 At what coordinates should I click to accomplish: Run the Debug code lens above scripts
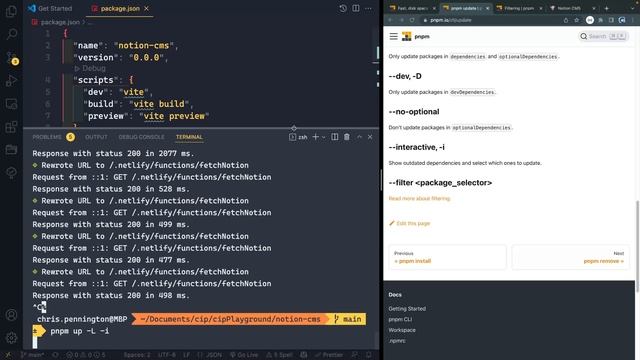coord(90,68)
